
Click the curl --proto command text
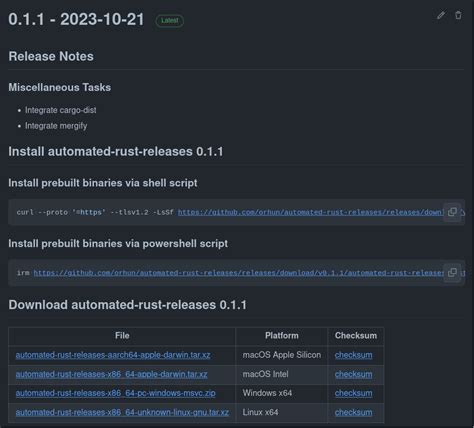coord(95,212)
